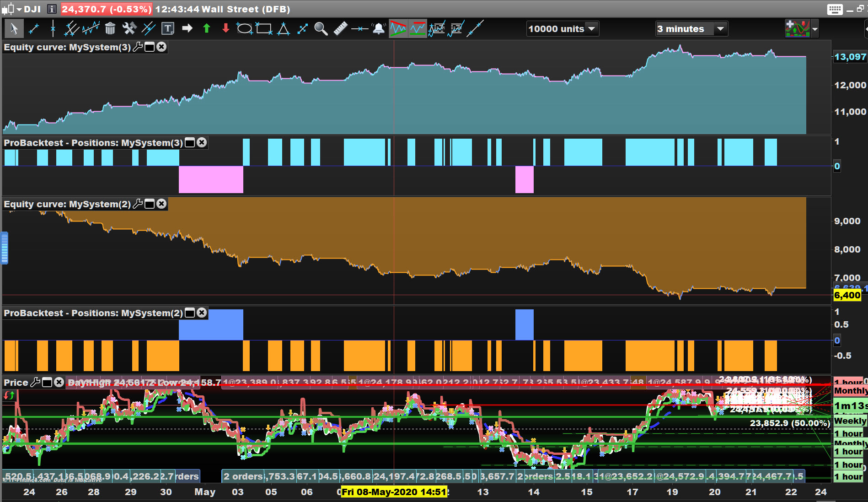Image resolution: width=868 pixels, height=502 pixels.
Task: Click the red price change label
Action: coord(107,9)
